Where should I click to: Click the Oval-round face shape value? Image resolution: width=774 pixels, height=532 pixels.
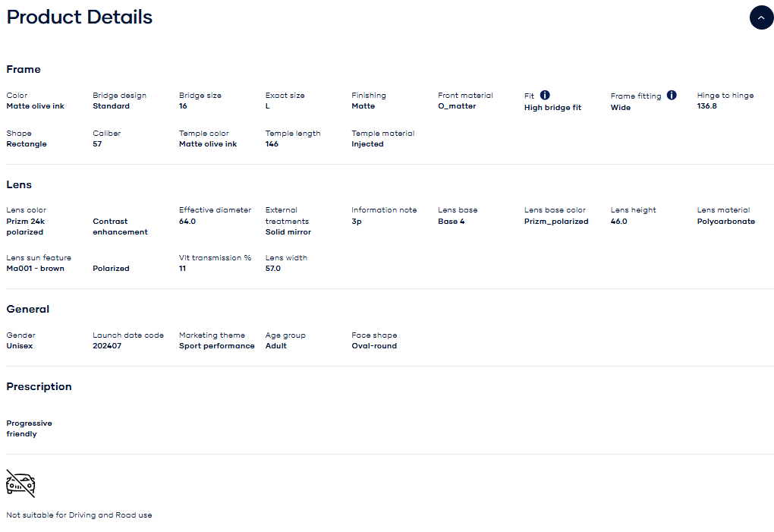374,346
